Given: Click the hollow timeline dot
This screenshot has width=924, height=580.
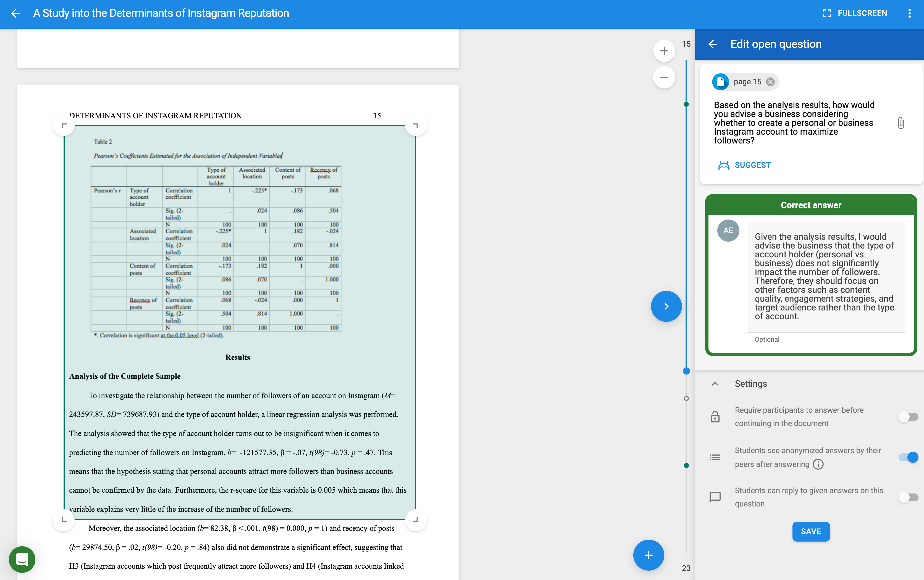Looking at the screenshot, I should pos(686,399).
